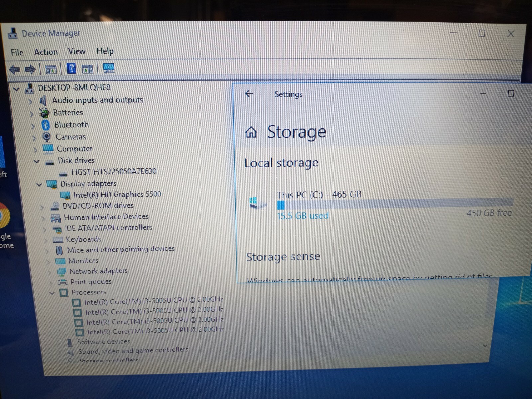This screenshot has width=532, height=399.
Task: Click the Mice and other pointing devices icon
Action: (x=59, y=250)
